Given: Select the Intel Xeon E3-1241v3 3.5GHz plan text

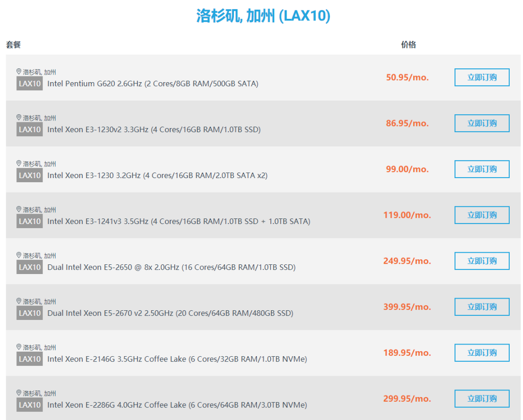Looking at the screenshot, I should (178, 221).
